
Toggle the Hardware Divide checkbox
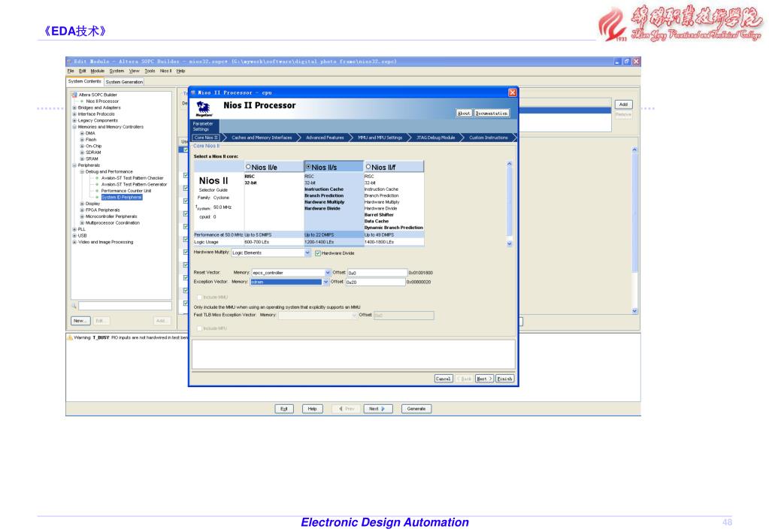[318, 253]
